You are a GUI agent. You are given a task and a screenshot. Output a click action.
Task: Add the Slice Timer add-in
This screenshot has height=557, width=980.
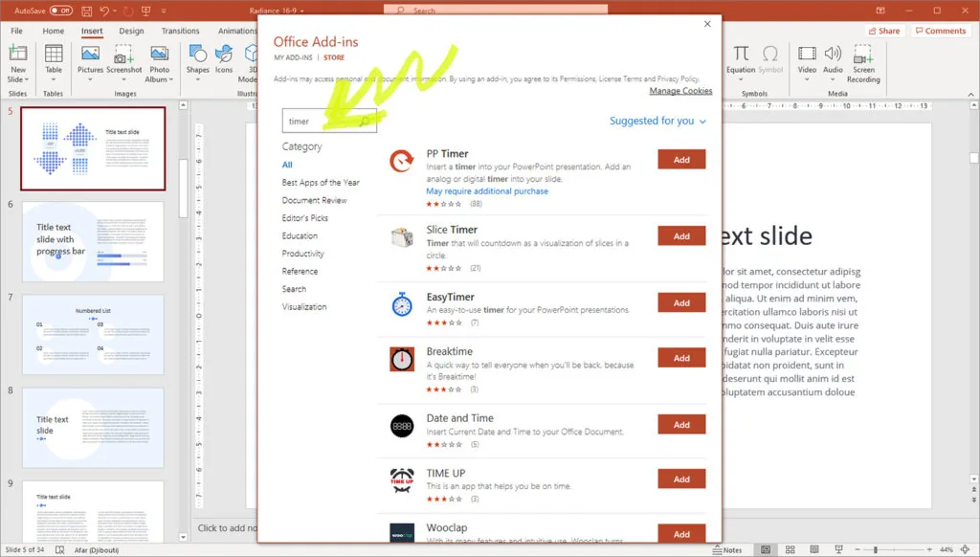click(681, 235)
